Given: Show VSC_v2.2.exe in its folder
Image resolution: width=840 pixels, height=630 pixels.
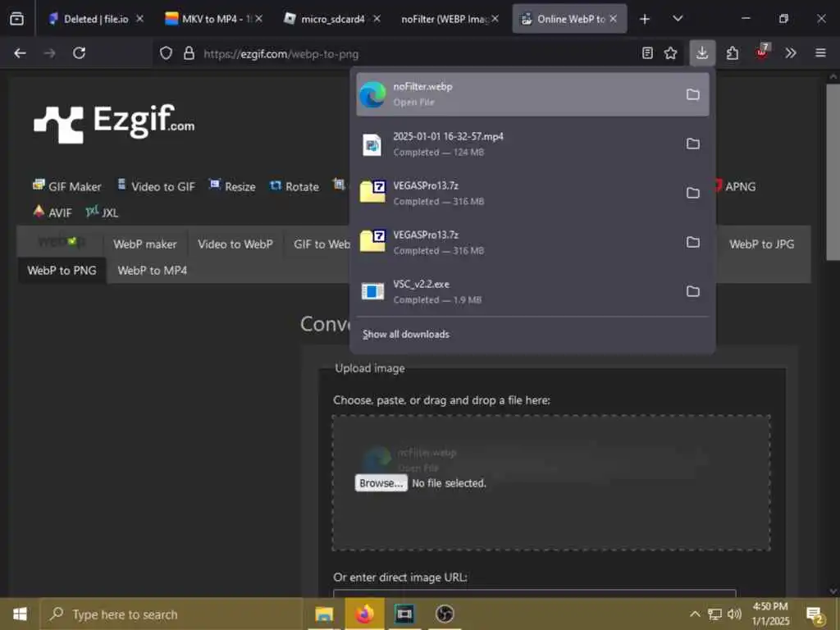Looking at the screenshot, I should point(692,291).
